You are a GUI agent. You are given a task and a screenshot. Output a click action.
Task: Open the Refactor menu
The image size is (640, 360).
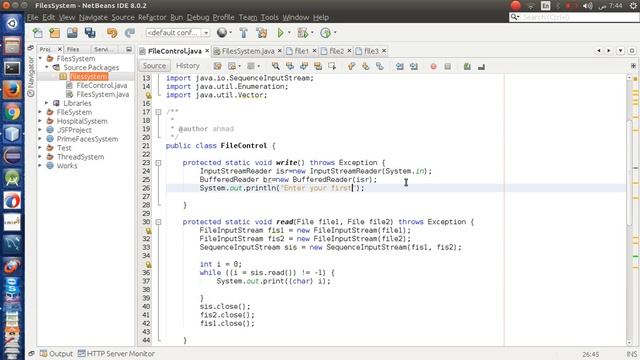(152, 18)
